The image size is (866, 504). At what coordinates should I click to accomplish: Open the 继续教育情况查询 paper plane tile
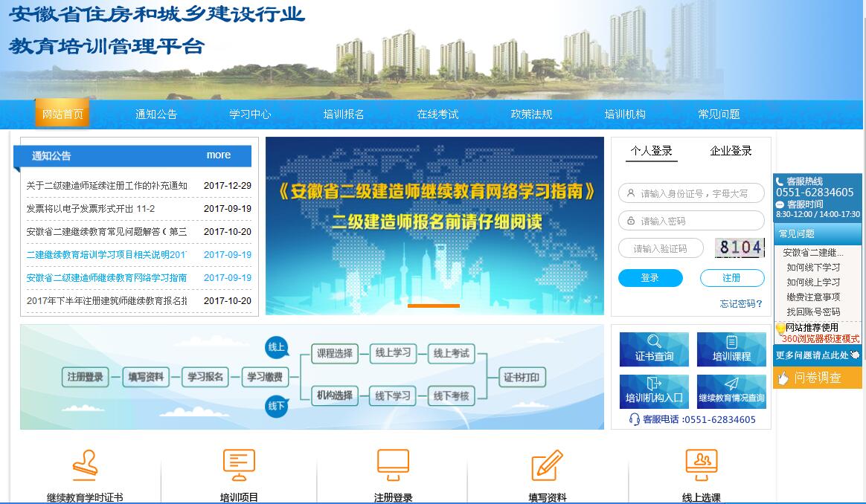tap(731, 391)
